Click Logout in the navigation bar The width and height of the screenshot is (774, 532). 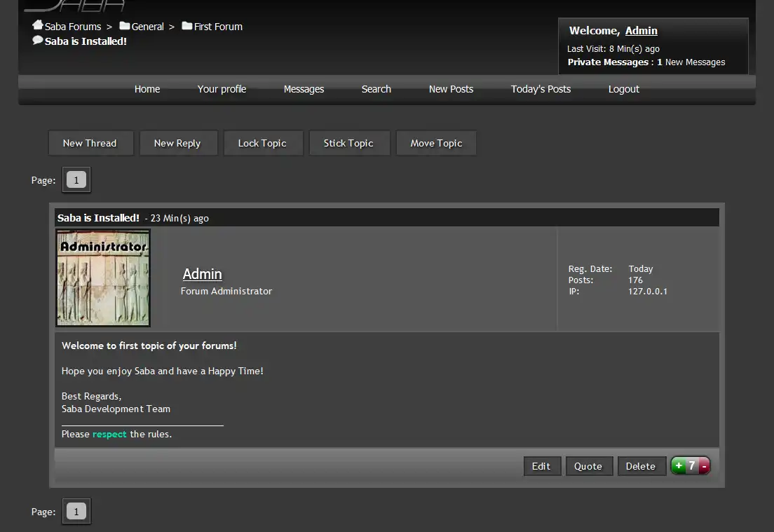623,89
